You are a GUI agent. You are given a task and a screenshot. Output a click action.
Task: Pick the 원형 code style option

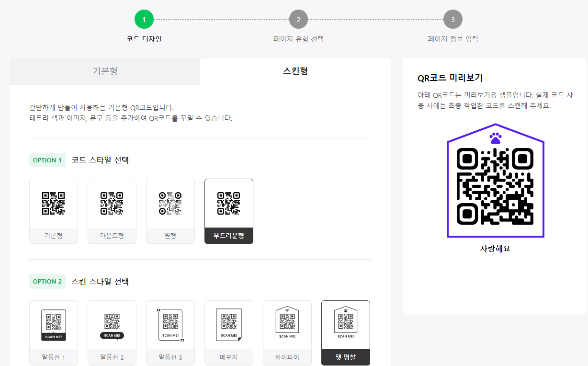tap(170, 211)
